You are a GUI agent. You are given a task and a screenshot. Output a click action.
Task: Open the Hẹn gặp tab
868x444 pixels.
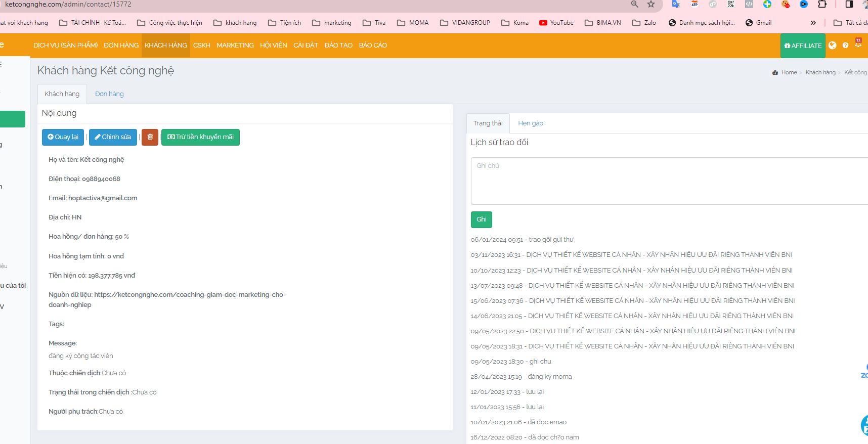click(530, 123)
